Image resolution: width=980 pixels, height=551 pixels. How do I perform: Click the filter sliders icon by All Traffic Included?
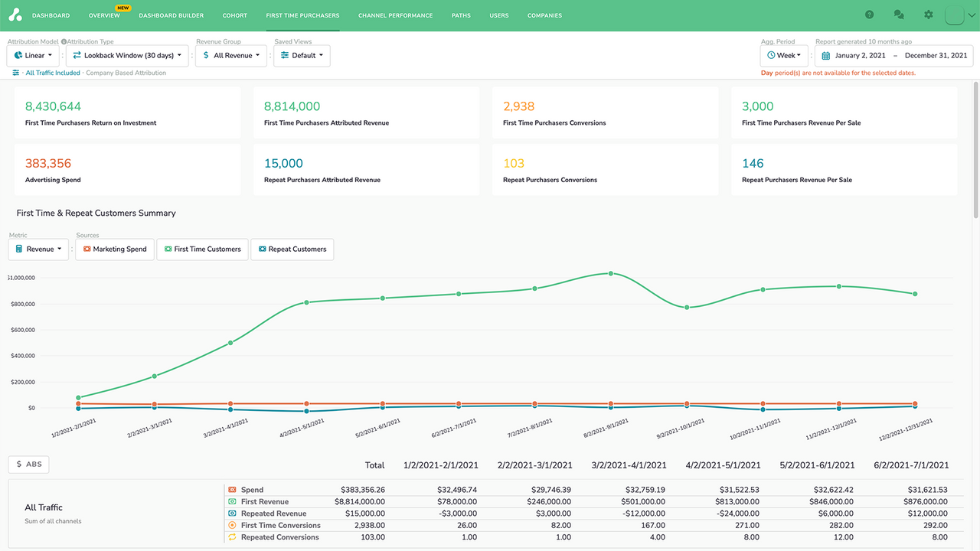[15, 73]
